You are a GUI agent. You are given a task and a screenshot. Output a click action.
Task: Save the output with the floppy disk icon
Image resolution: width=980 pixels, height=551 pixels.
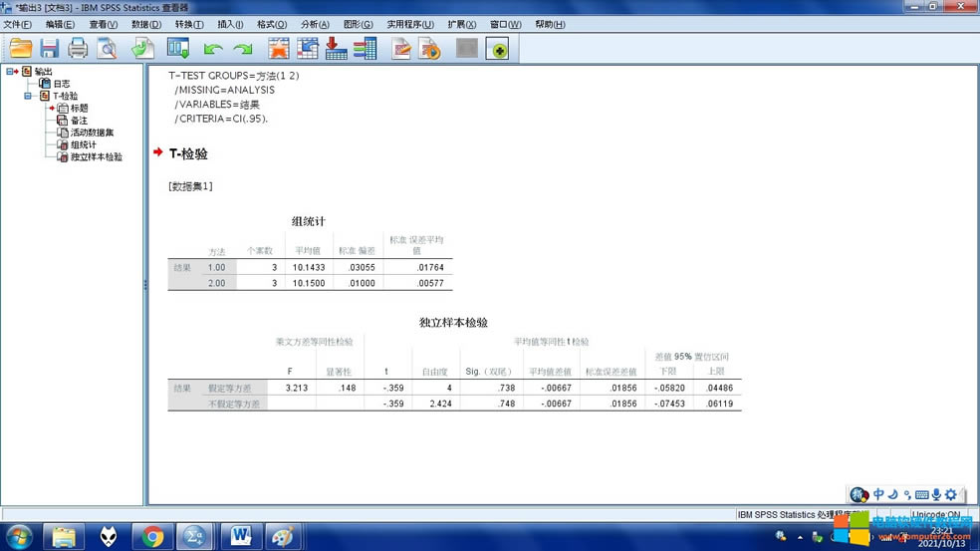pyautogui.click(x=49, y=48)
